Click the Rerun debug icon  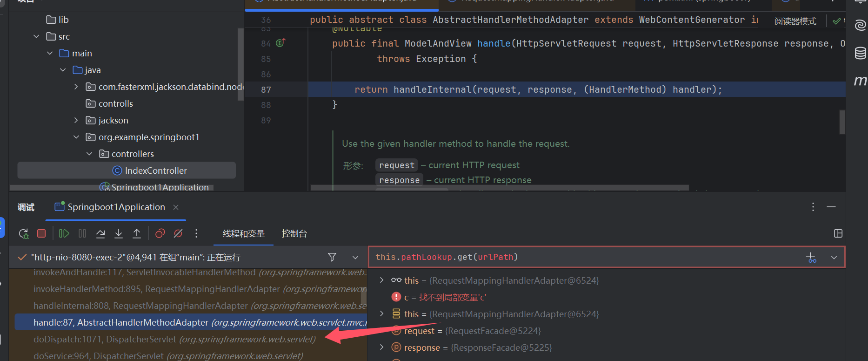pyautogui.click(x=24, y=234)
